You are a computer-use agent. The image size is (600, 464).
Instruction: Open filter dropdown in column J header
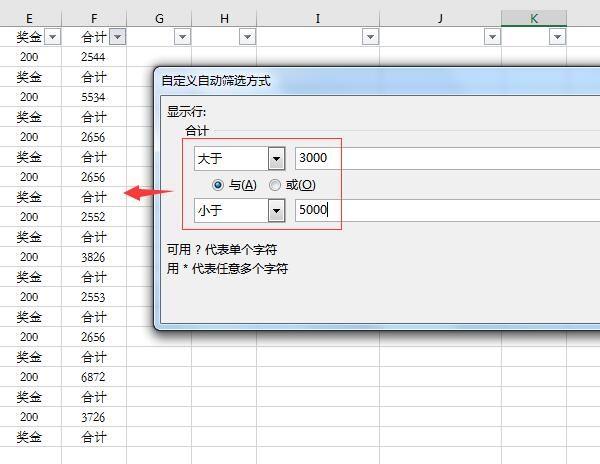coord(492,37)
